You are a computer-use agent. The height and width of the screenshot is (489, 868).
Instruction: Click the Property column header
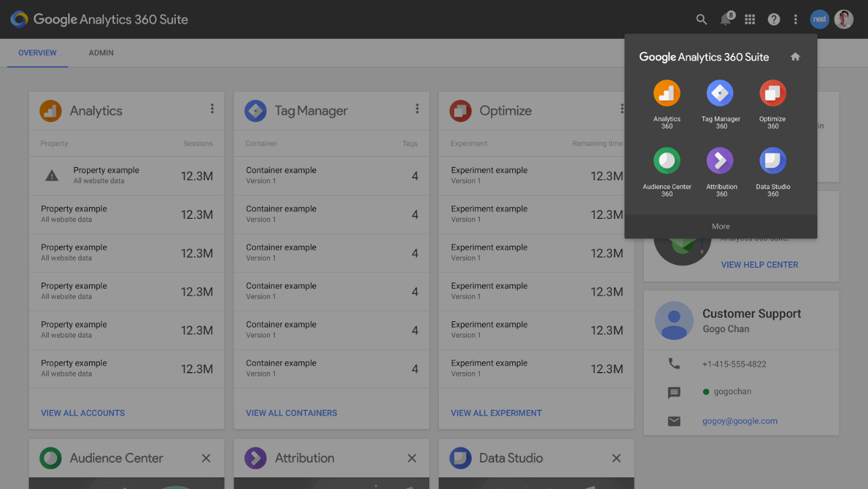pos(54,143)
